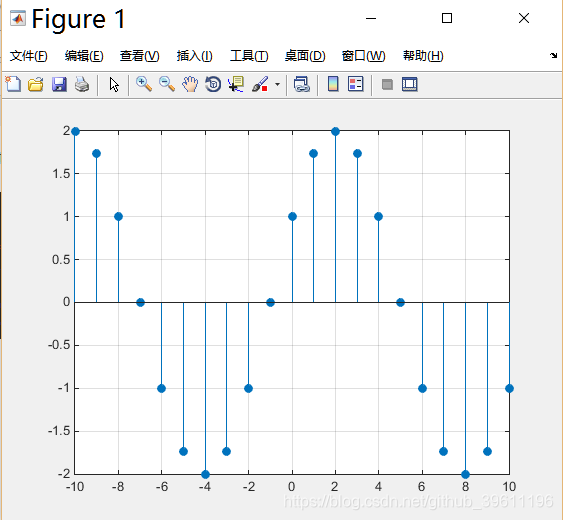Viewport: 563px width, 520px height.
Task: Minimize the Figure 1 window
Action: 371,18
